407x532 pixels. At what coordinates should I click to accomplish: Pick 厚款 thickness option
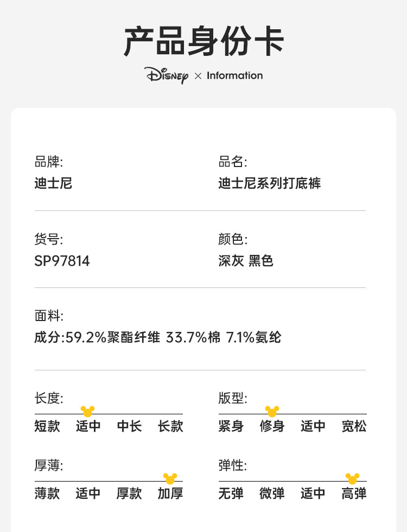pyautogui.click(x=129, y=493)
